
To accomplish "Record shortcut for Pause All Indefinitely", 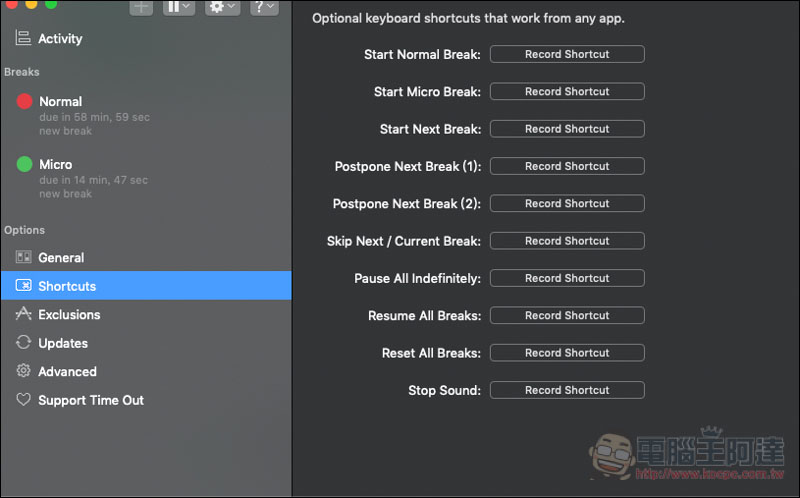I will (x=567, y=278).
